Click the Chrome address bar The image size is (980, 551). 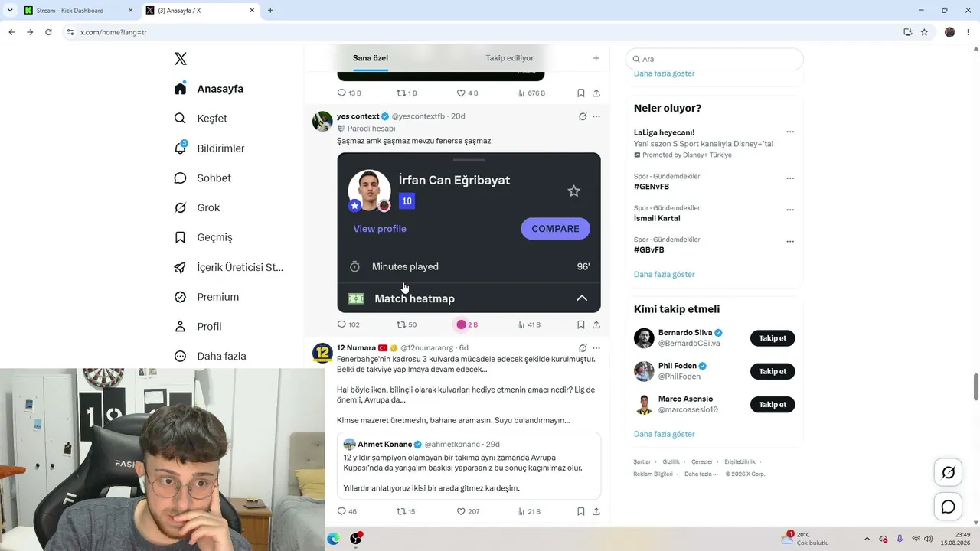(x=482, y=32)
